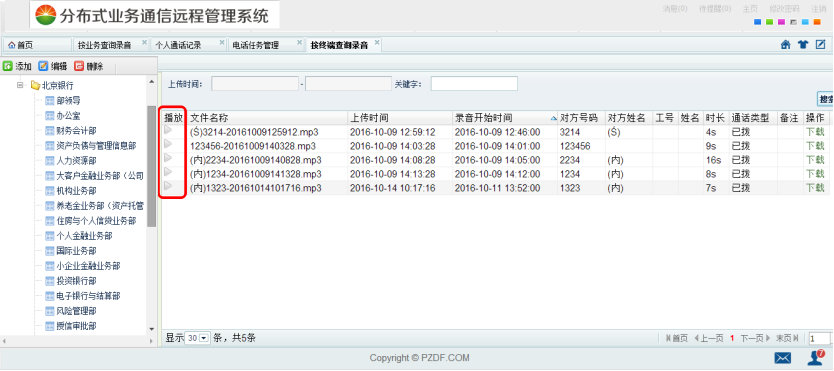The image size is (834, 371).
Task: Close the 电话任务管理 tab
Action: pos(299,43)
